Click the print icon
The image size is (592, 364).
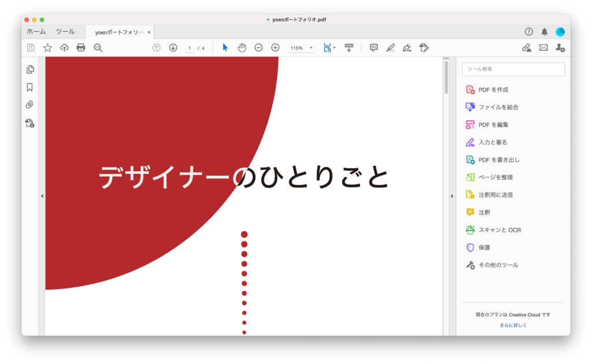(81, 47)
